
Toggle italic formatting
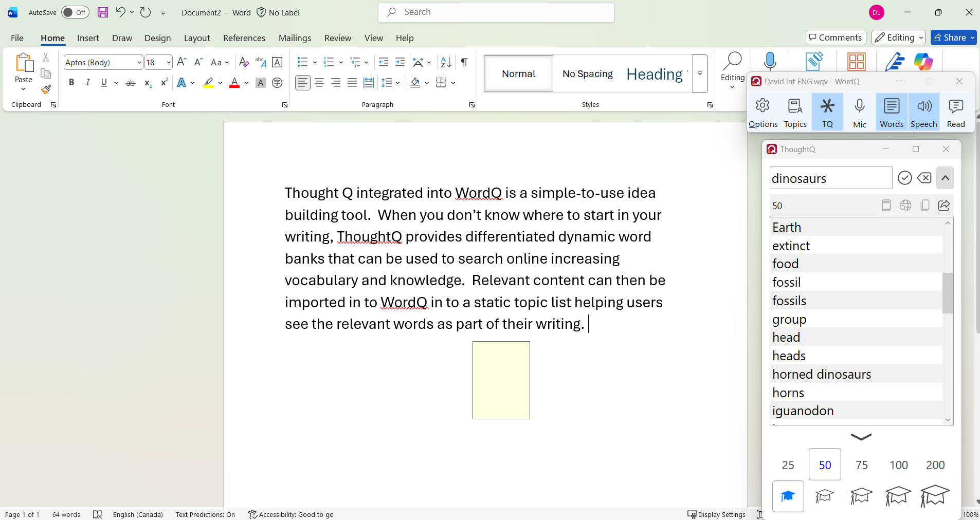(x=87, y=83)
